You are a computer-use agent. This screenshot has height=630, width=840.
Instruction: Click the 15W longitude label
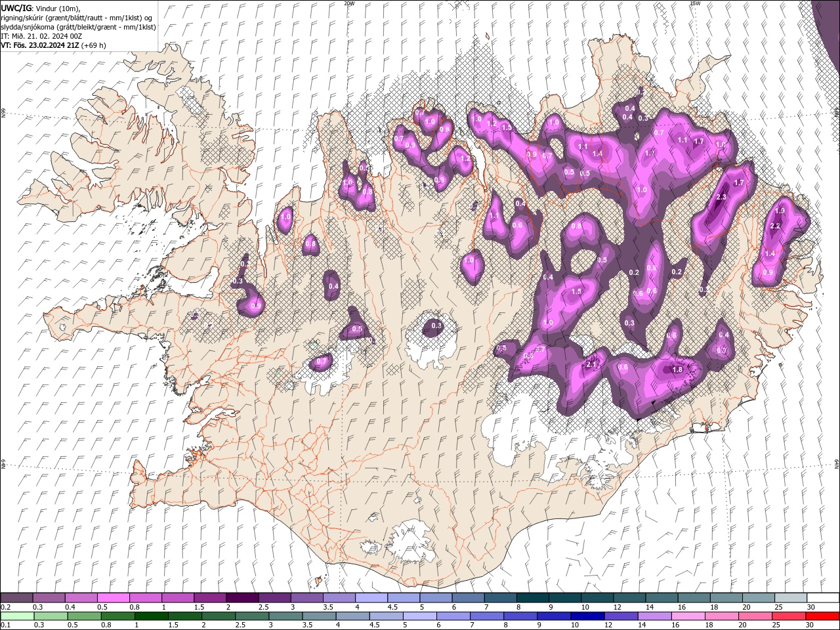pos(695,3)
